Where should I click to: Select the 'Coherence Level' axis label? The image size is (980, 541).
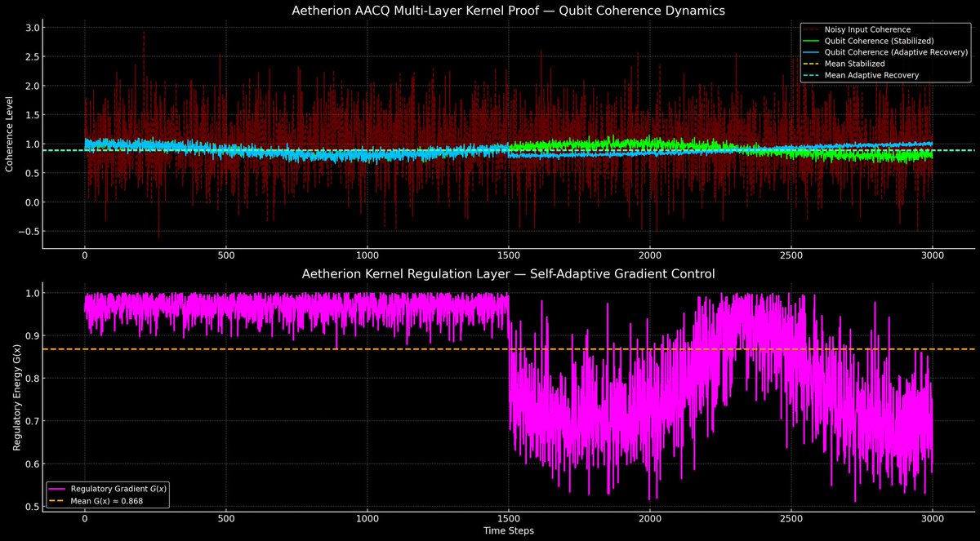[10, 135]
